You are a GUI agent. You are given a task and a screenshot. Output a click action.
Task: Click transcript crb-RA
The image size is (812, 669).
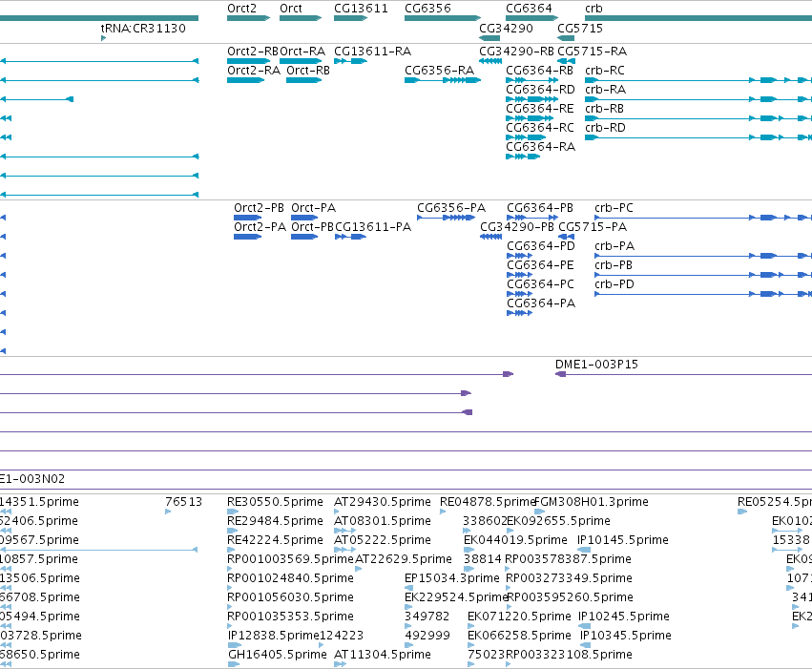click(698, 99)
